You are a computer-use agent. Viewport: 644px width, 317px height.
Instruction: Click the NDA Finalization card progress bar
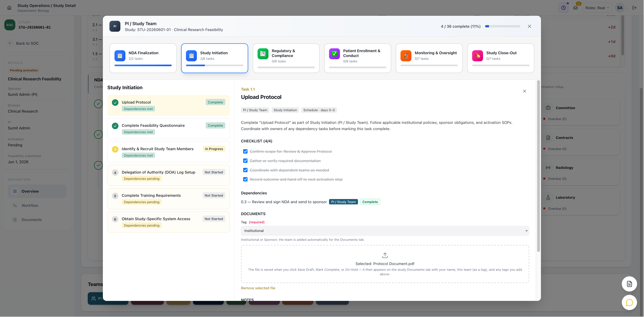coord(143,65)
